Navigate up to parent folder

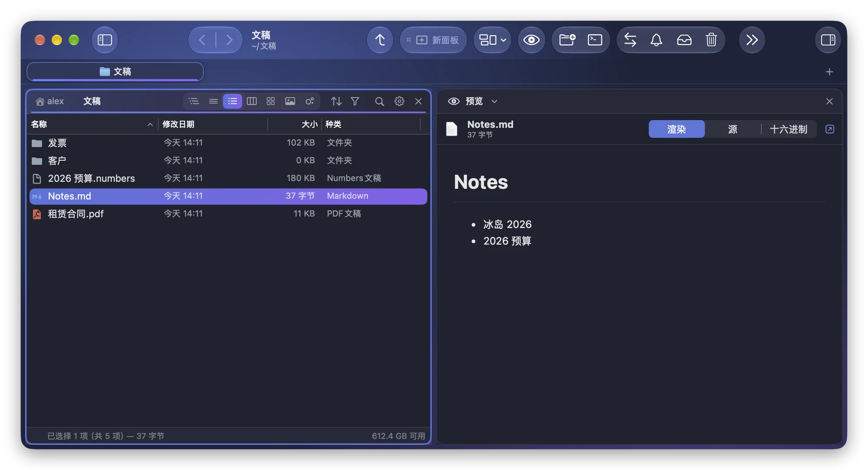click(x=380, y=40)
